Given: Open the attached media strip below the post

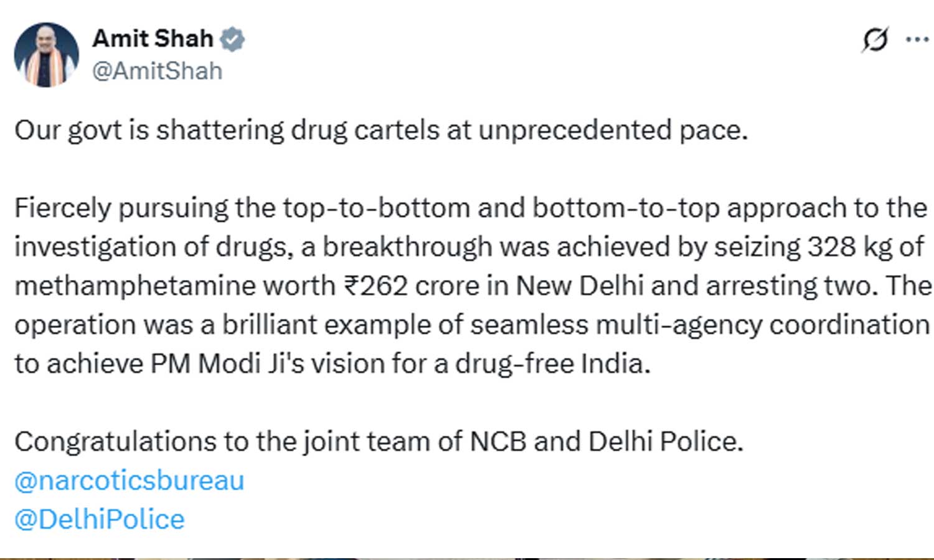Looking at the screenshot, I should click(x=467, y=558).
